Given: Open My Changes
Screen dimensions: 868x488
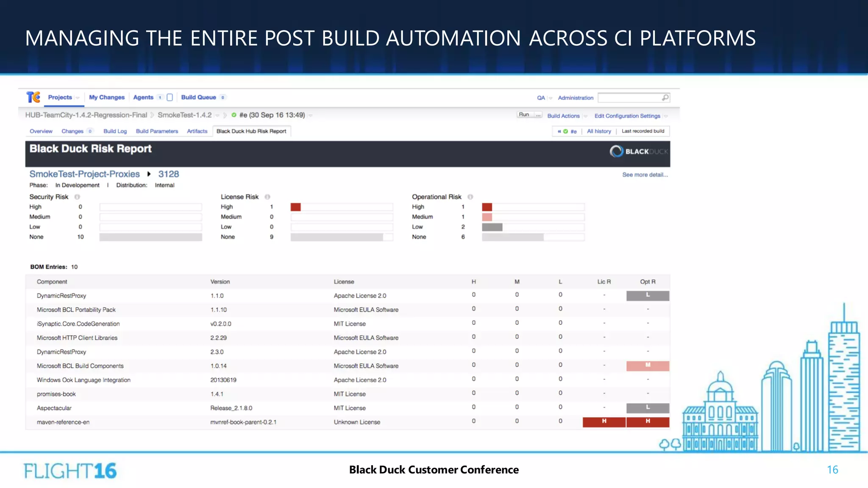Looking at the screenshot, I should 107,97.
